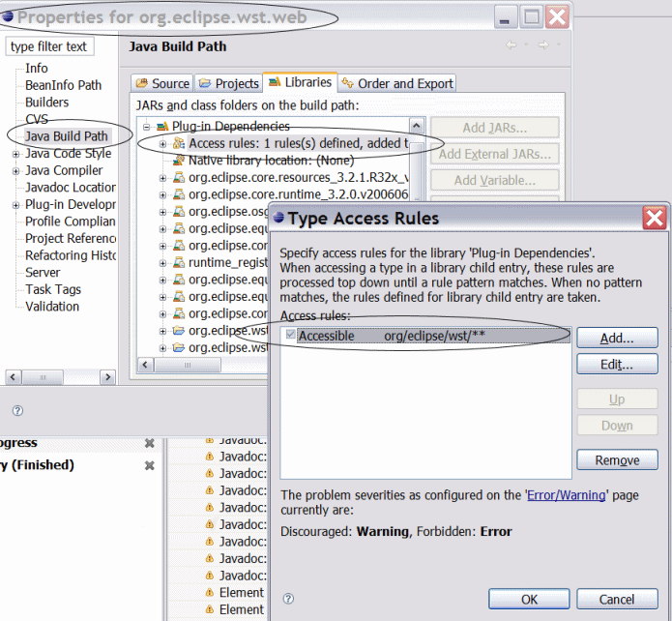Expand the org.eclipse.core.resources jar node
This screenshot has width=672, height=621.
coord(162,178)
